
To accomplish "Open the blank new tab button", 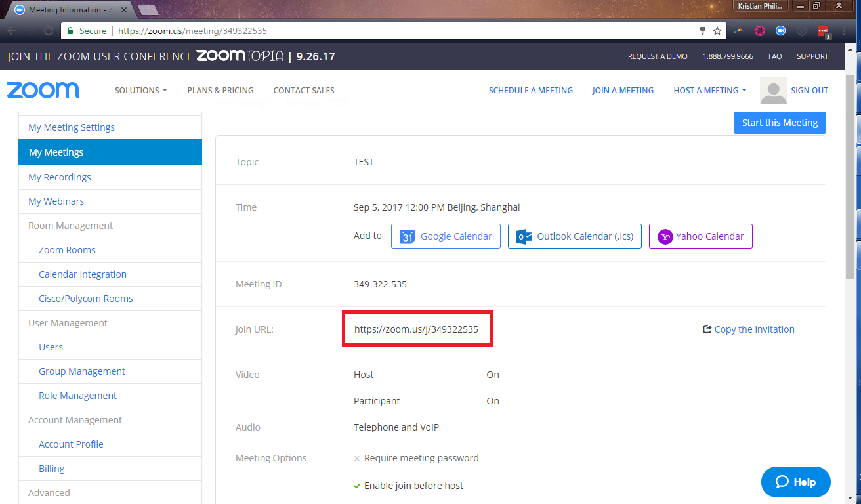I will point(148,10).
